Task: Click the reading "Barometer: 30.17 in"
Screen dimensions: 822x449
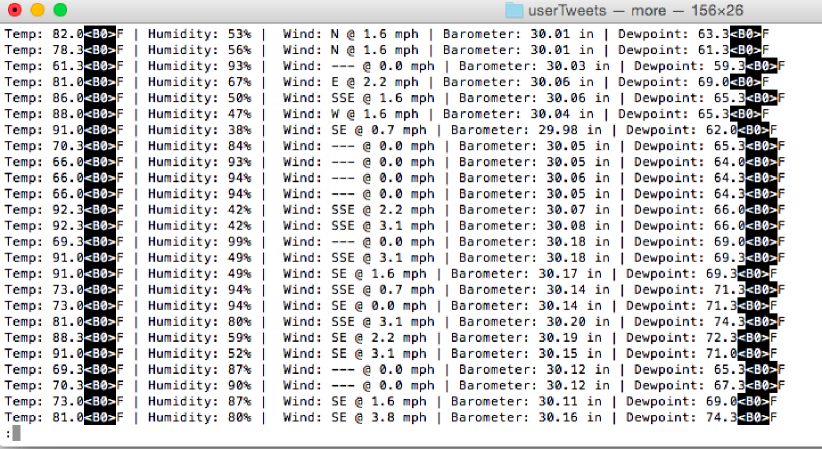Action: (x=526, y=274)
